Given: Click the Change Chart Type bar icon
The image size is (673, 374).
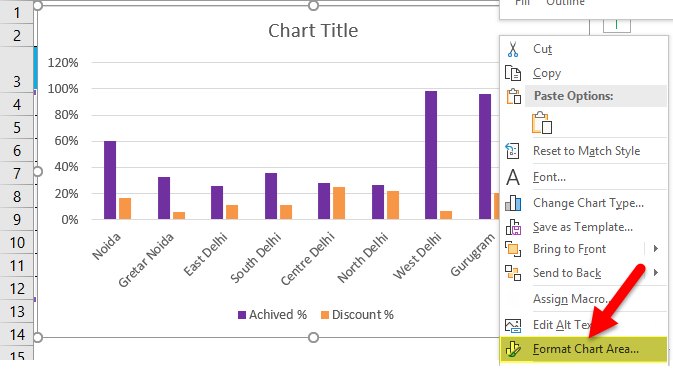Looking at the screenshot, I should pyautogui.click(x=513, y=203).
